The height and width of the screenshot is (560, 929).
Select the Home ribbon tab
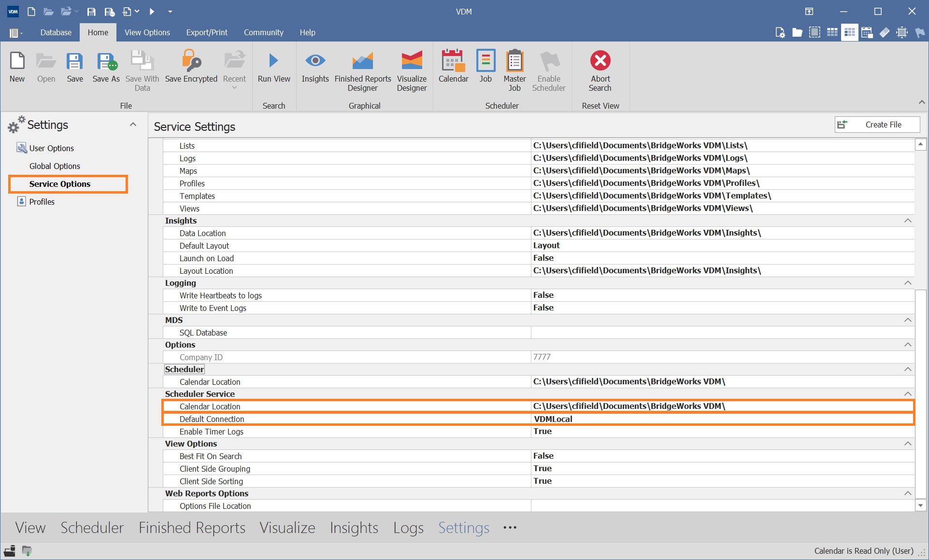click(x=98, y=32)
